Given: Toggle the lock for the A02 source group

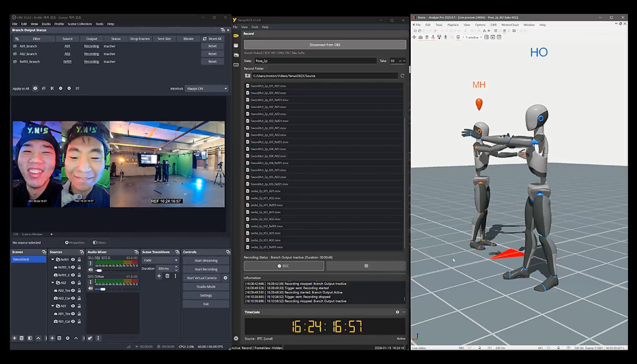Looking at the screenshot, I should 79,283.
